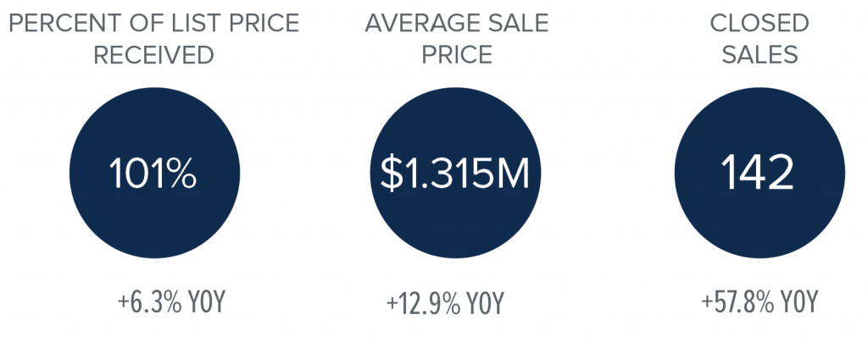
Task: Click the dollar sign in $1.315M
Action: 391,174
